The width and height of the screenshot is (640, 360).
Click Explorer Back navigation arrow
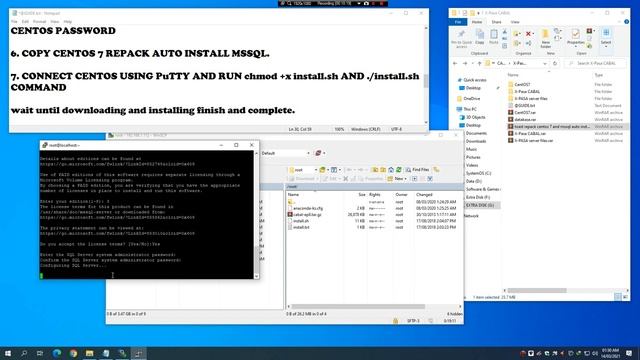tap(455, 63)
